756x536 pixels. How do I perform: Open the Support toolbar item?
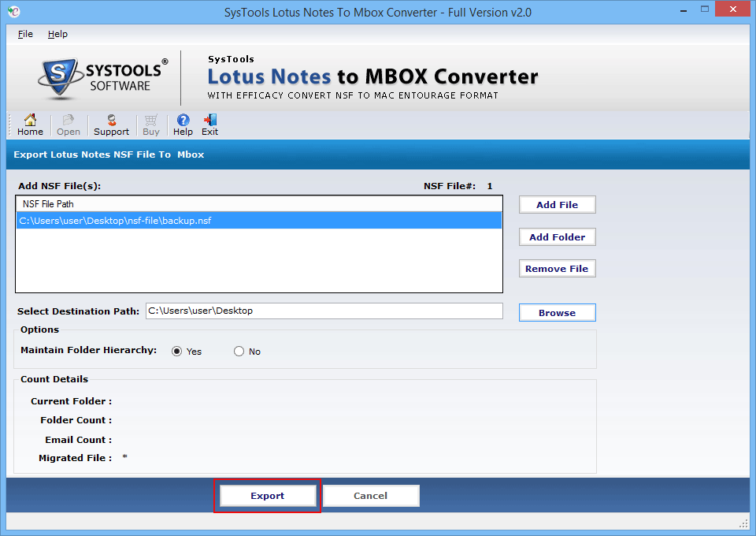pyautogui.click(x=111, y=125)
